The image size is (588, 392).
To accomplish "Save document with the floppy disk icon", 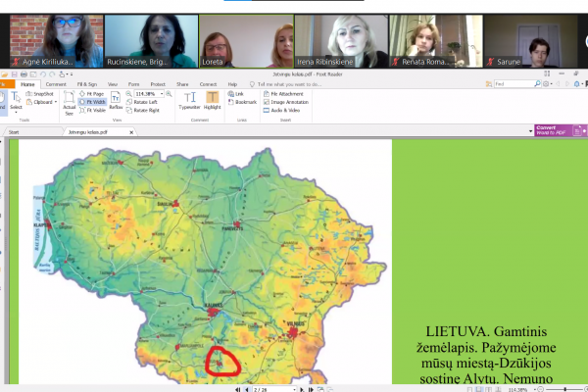I will [x=15, y=74].
